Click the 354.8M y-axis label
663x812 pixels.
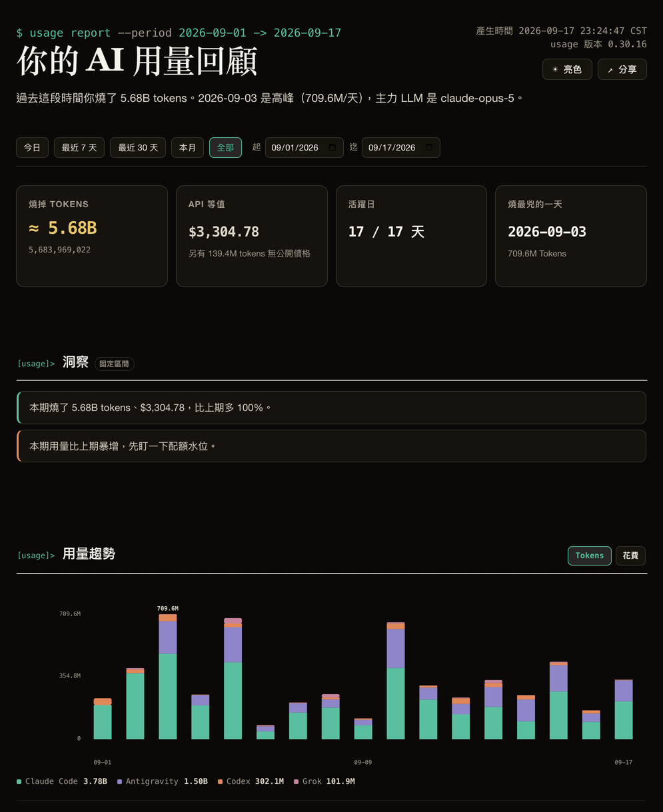pos(70,676)
